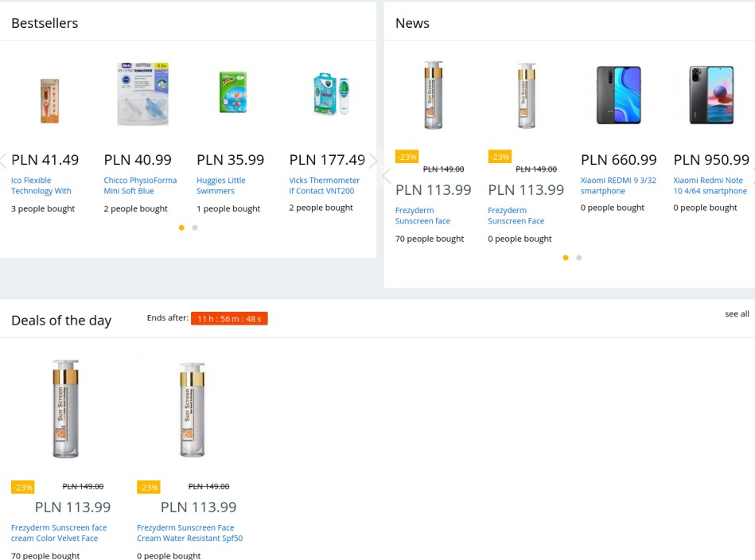
Task: Click '3 people bought' text
Action: click(43, 209)
